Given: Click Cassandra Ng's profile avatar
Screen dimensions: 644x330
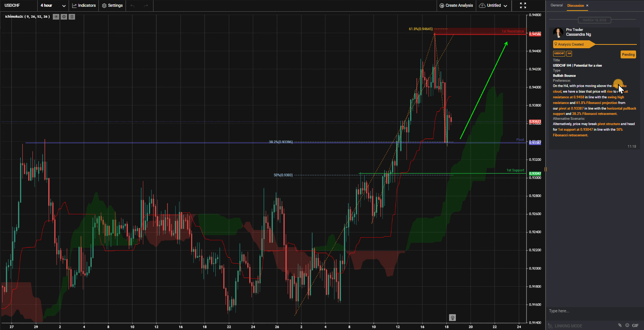Looking at the screenshot, I should [x=558, y=32].
